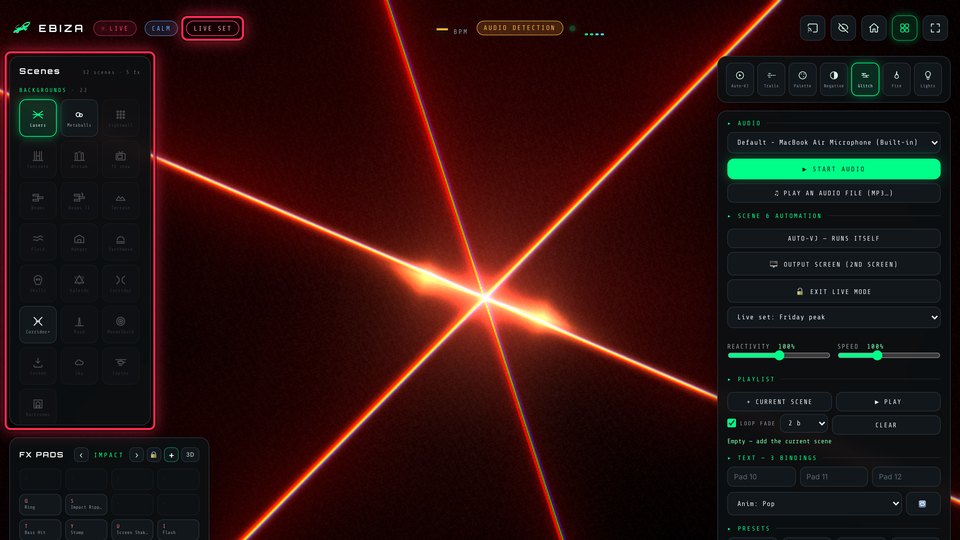960x540 pixels.
Task: Select the Beams scene
Action: tap(38, 200)
